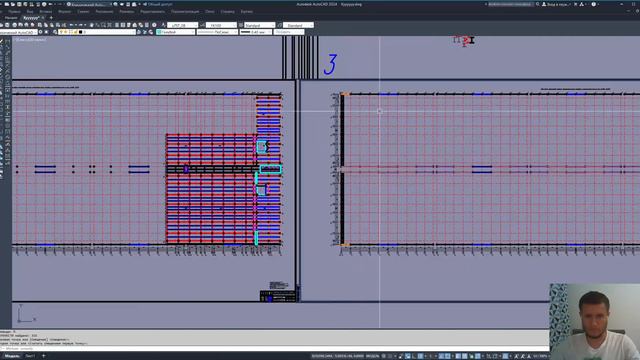Viewport: 640px width, 360px height.
Task: Click the Layer Previous icon
Action: (144, 32)
